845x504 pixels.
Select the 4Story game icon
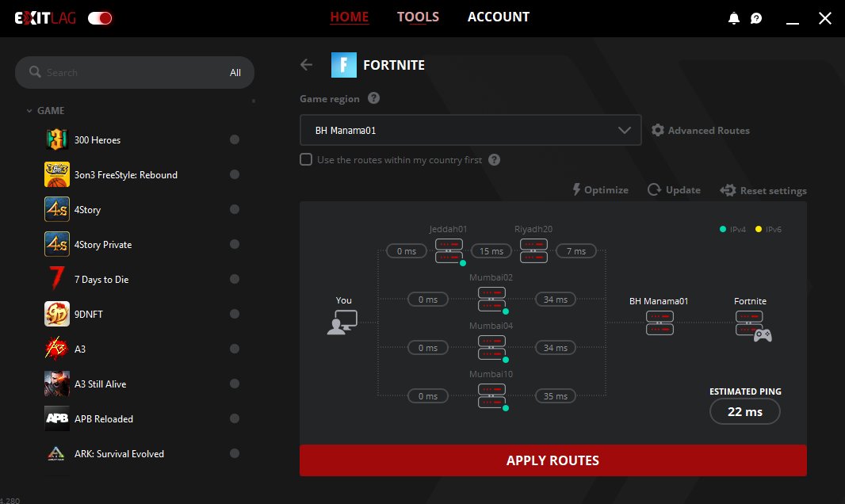pos(56,209)
